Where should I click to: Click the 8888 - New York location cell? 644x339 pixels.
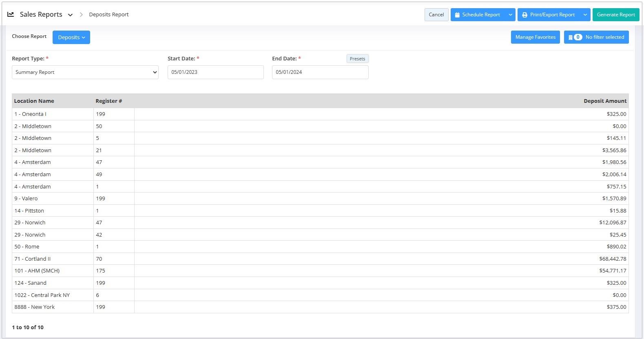53,307
